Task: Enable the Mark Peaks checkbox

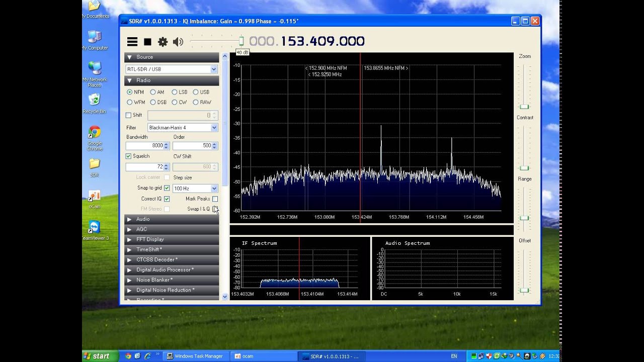Action: (x=215, y=199)
